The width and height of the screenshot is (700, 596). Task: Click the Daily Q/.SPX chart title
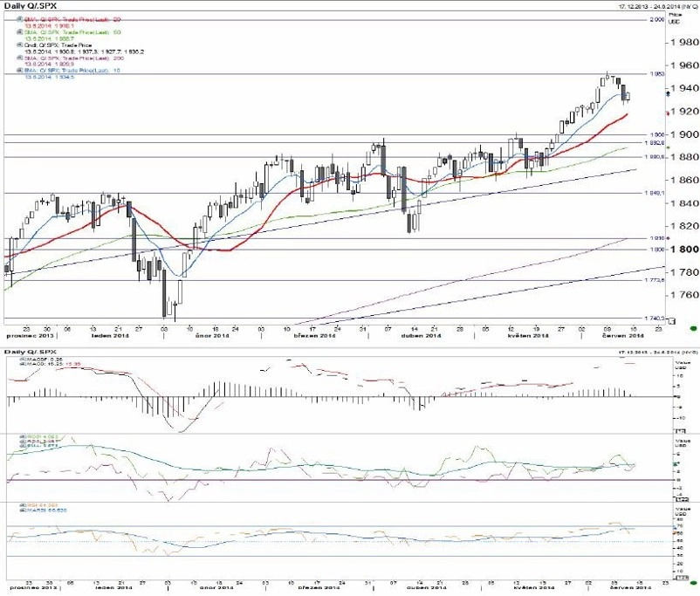point(31,6)
